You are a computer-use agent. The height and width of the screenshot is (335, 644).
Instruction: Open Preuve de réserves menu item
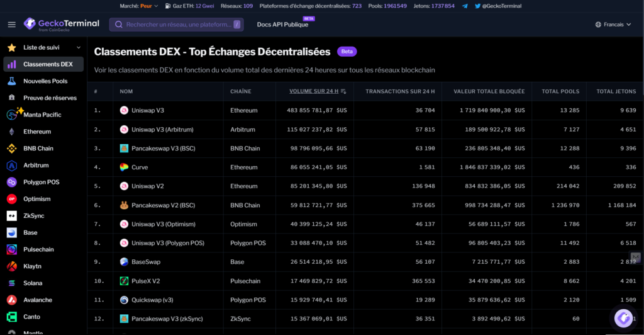pos(50,98)
